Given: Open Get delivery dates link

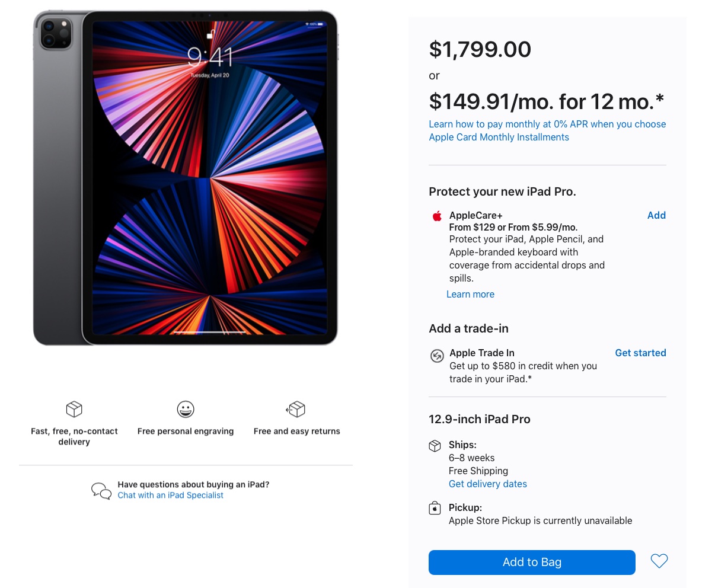Looking at the screenshot, I should (x=487, y=484).
